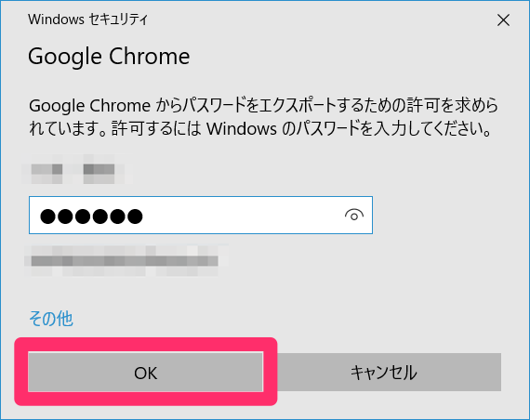Open the その他 options link
Screen dimensions: 530x420
click(x=51, y=319)
